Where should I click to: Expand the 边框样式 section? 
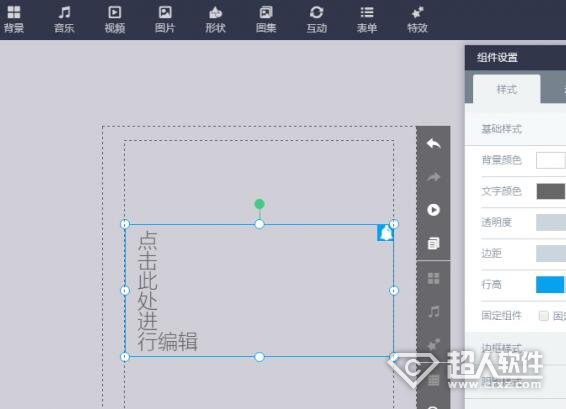[x=515, y=348]
